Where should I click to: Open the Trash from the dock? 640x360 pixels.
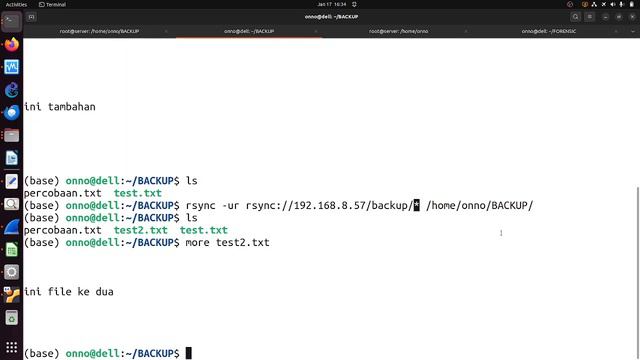point(11,318)
